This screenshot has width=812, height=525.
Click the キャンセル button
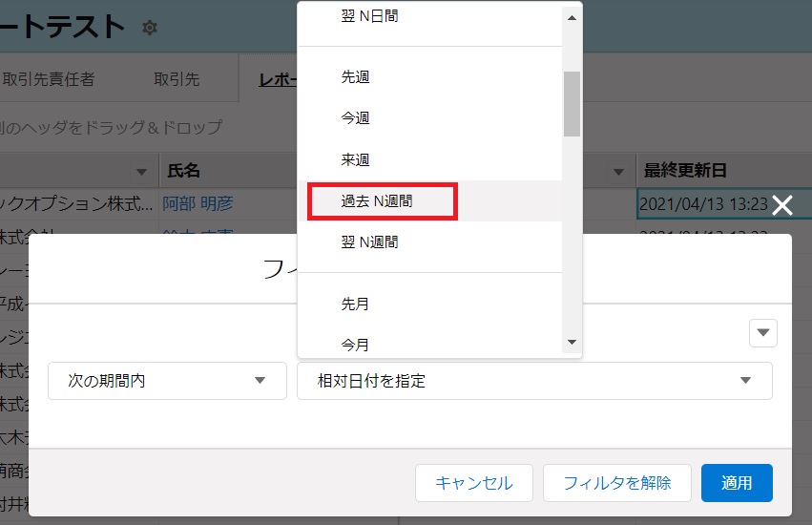coord(474,483)
